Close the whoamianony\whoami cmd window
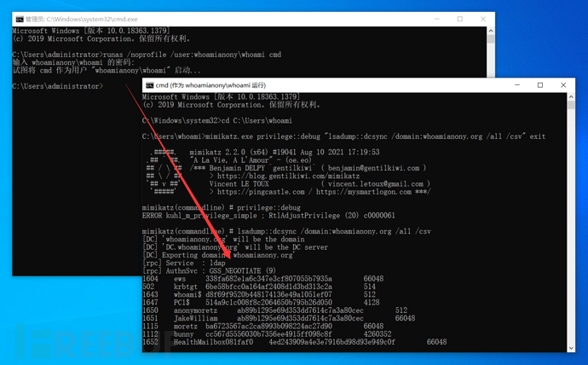 pos(563,85)
